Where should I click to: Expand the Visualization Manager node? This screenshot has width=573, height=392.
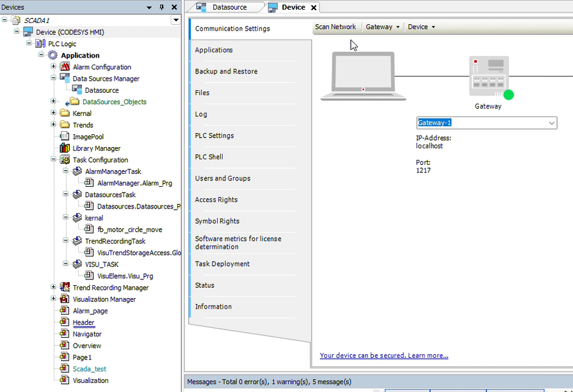point(53,299)
